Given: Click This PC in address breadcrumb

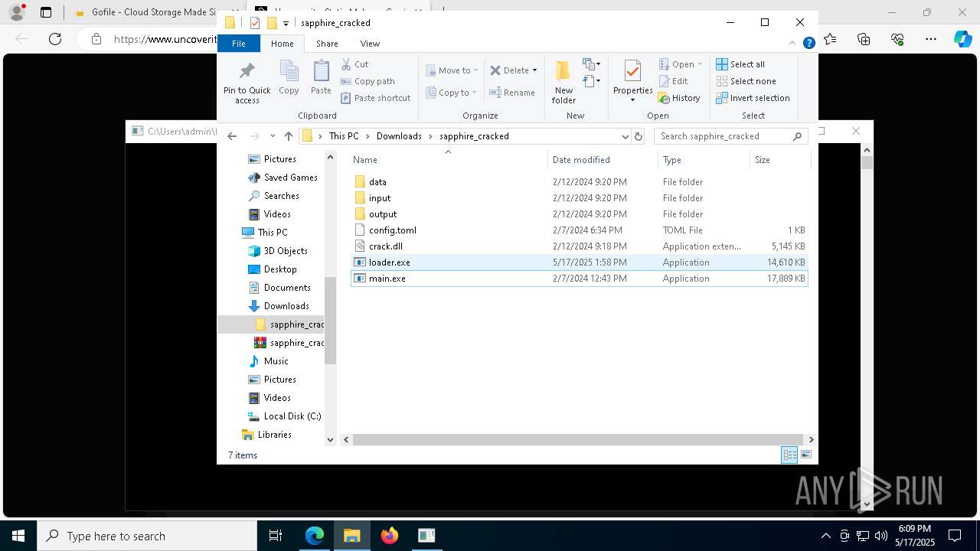Looking at the screenshot, I should click(x=344, y=136).
